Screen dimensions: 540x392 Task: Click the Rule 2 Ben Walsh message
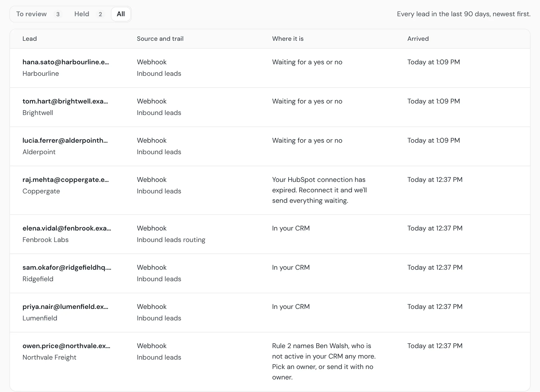pos(324,361)
